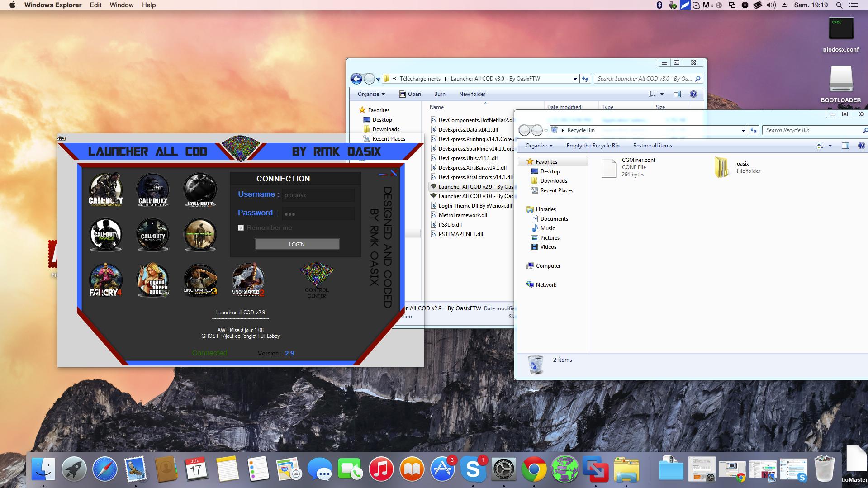Click Burn in Launcher folder toolbar
Image resolution: width=868 pixels, height=488 pixels.
(440, 94)
